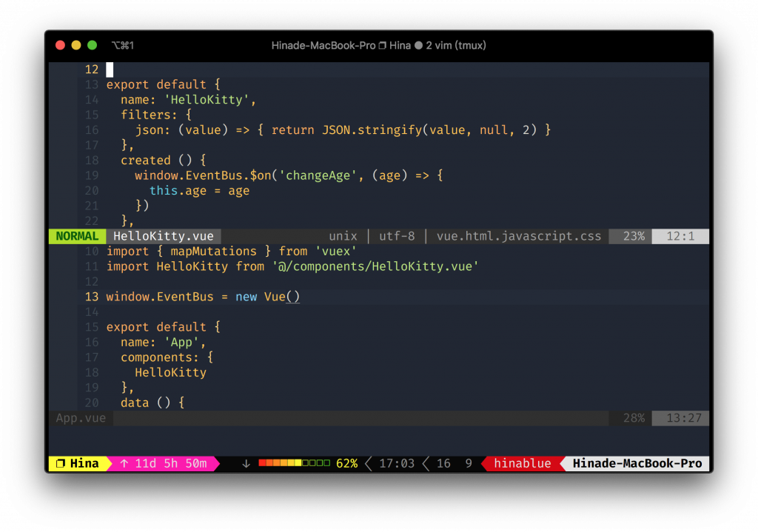Click the 12:1 cursor position indicator
Screen dimensions: 758x532
point(680,236)
